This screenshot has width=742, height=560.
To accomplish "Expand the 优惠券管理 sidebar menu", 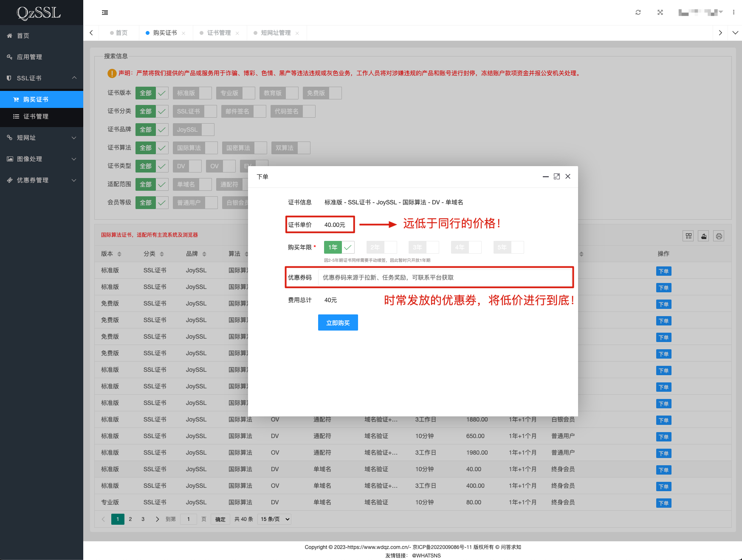I will (41, 180).
